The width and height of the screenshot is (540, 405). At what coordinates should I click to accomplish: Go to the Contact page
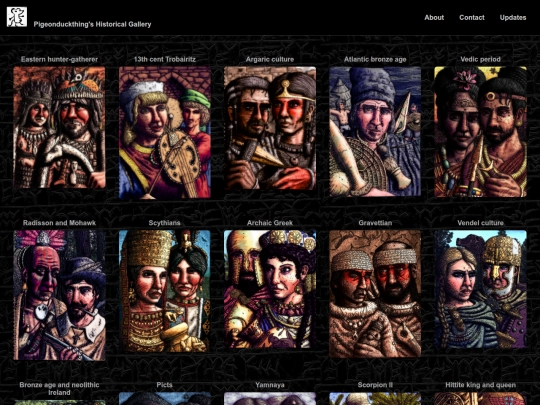click(x=472, y=18)
